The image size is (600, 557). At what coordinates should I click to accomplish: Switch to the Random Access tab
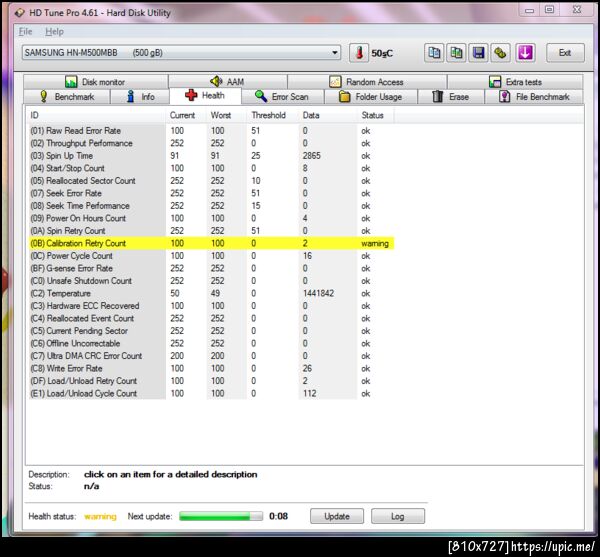click(x=367, y=82)
